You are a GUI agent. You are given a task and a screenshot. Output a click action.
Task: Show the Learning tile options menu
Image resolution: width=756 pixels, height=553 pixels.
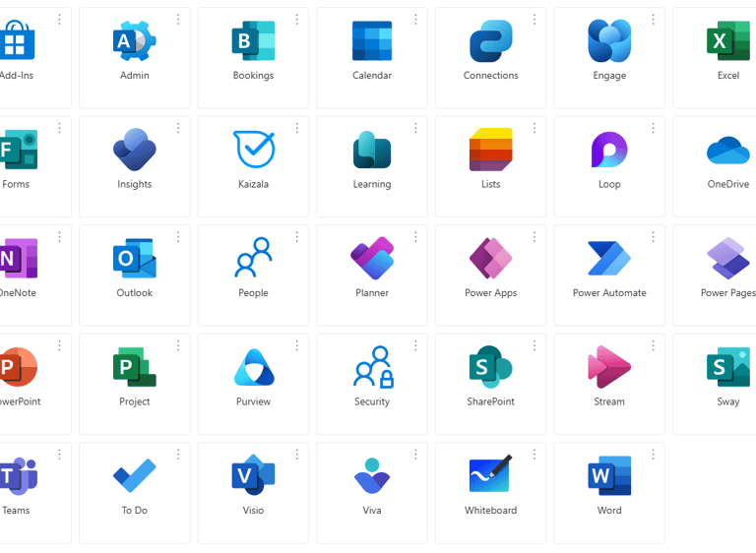point(415,128)
